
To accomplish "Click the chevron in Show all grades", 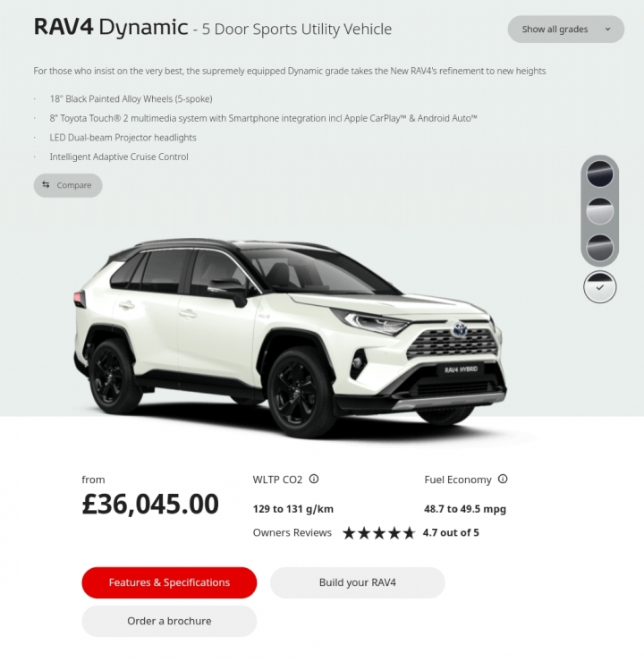I will point(607,30).
